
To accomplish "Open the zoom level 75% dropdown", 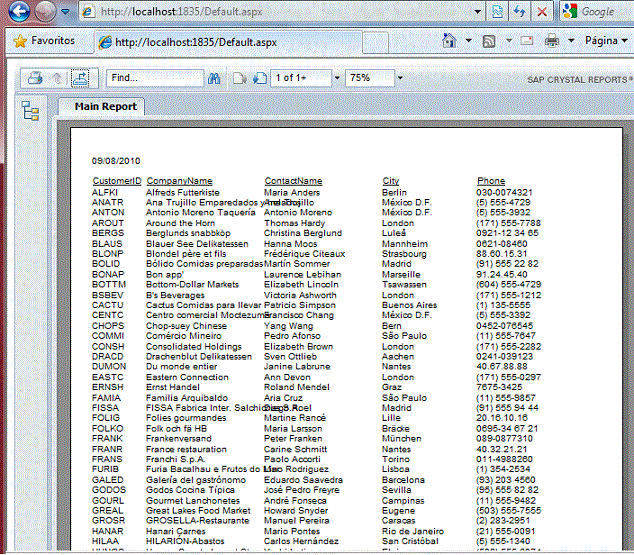I will coord(397,78).
